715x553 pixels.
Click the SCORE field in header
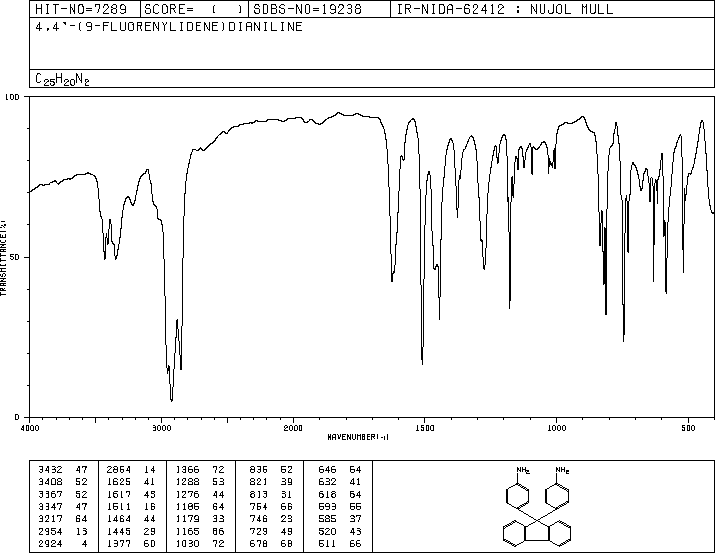[194, 9]
